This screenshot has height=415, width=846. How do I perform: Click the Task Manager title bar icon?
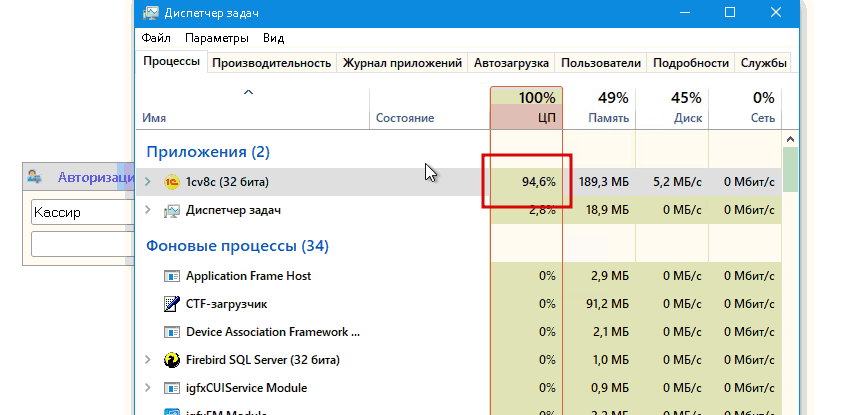pyautogui.click(x=151, y=13)
